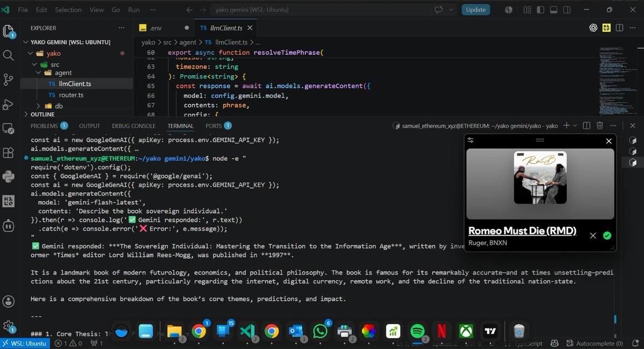Kill the terminal with trash icon
Image resolution: width=644 pixels, height=349 pixels.
click(599, 126)
